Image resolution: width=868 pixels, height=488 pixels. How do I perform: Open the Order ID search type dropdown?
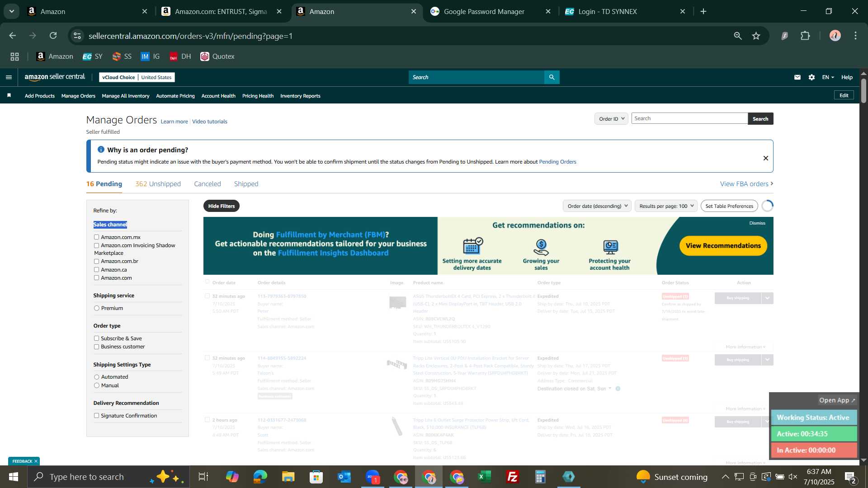point(611,118)
